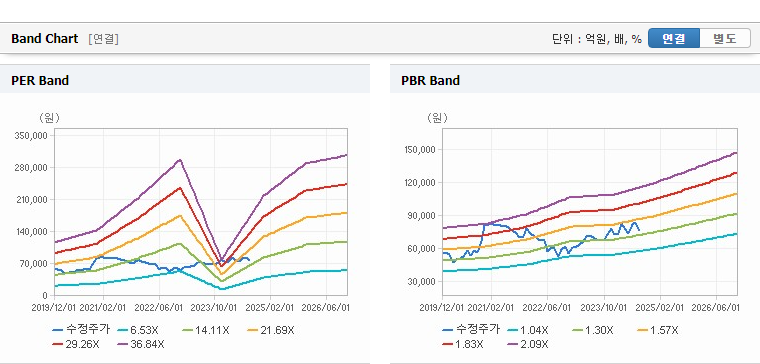Click 2022/06/01 date on PER x-axis

(159, 308)
